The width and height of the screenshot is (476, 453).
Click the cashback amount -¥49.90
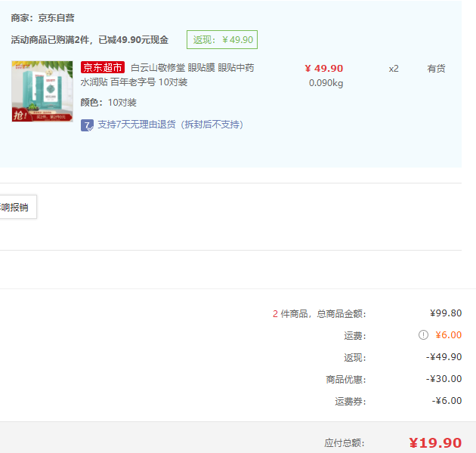pyautogui.click(x=444, y=357)
